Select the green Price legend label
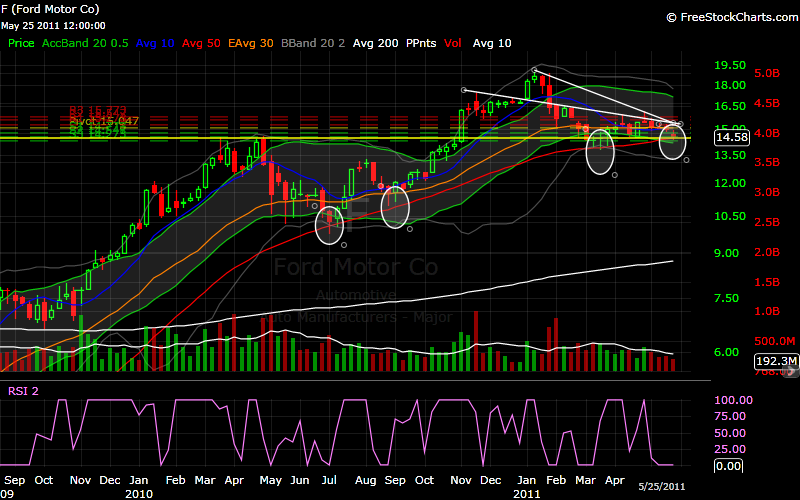Image resolution: width=800 pixels, height=500 pixels. click(x=21, y=43)
